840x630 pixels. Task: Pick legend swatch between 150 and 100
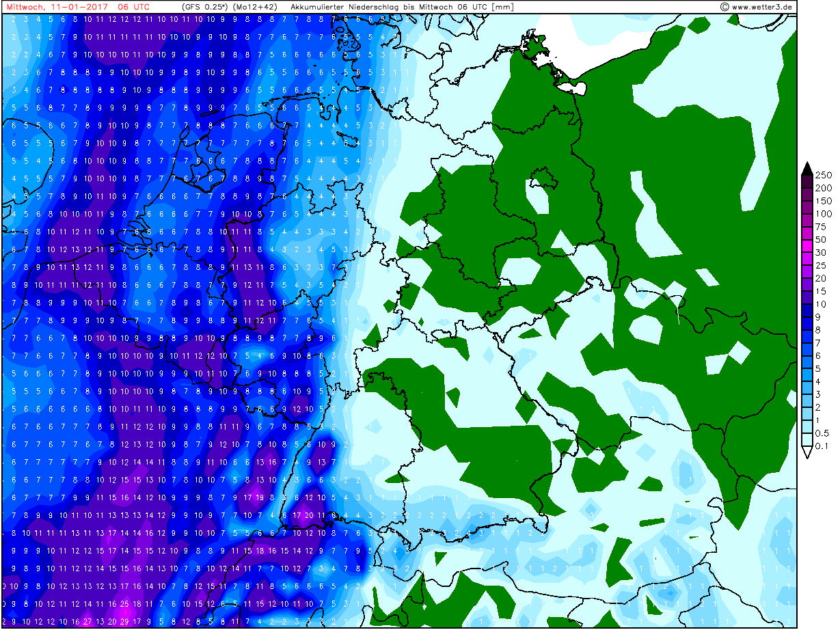pos(807,207)
